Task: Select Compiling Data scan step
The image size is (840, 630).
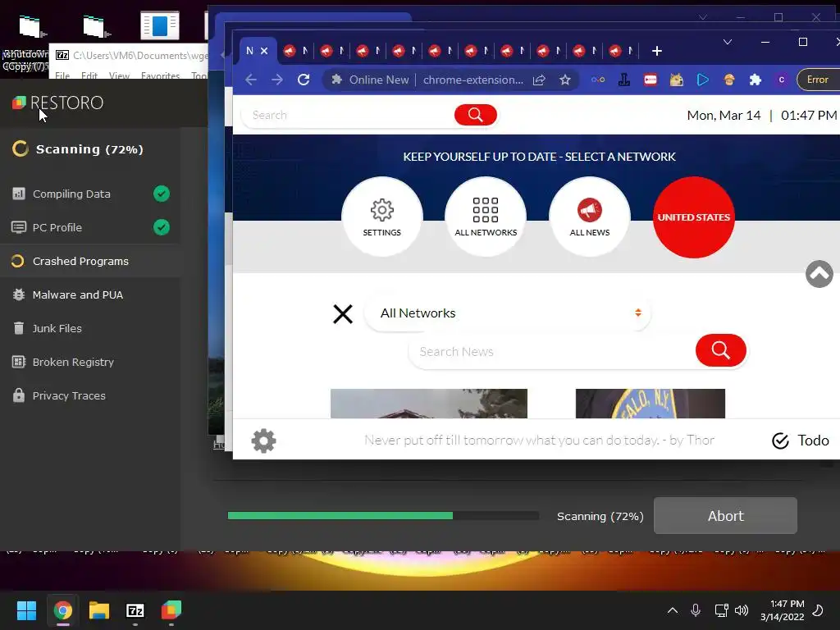Action: point(90,194)
